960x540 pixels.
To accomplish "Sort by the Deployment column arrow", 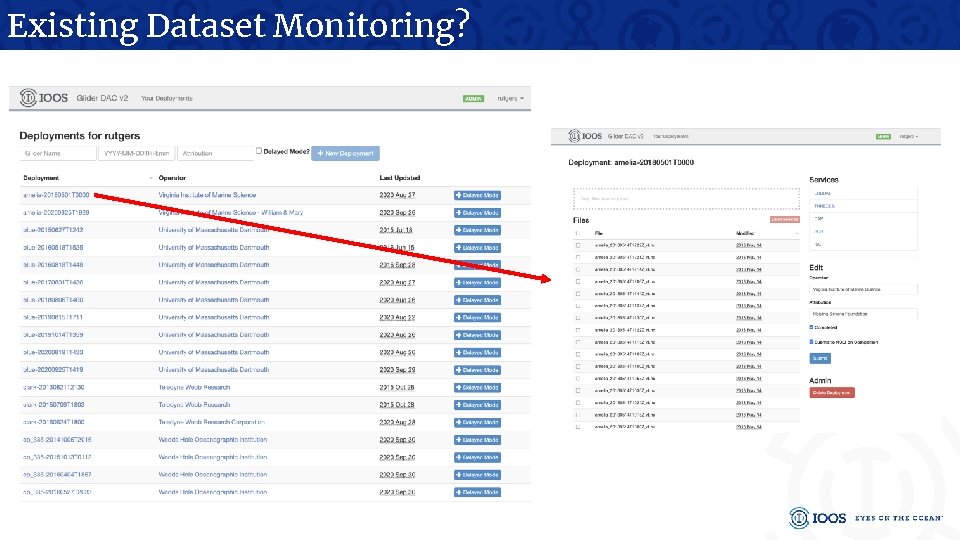I will point(151,178).
